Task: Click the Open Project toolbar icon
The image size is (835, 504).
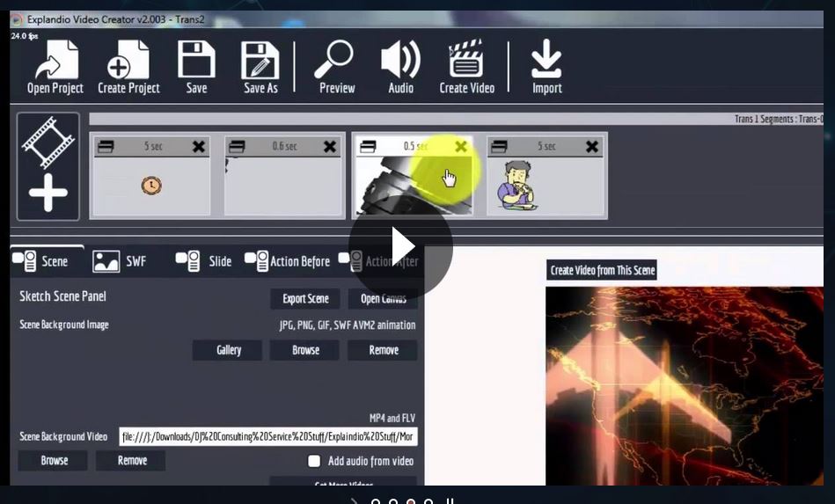Action: point(55,68)
